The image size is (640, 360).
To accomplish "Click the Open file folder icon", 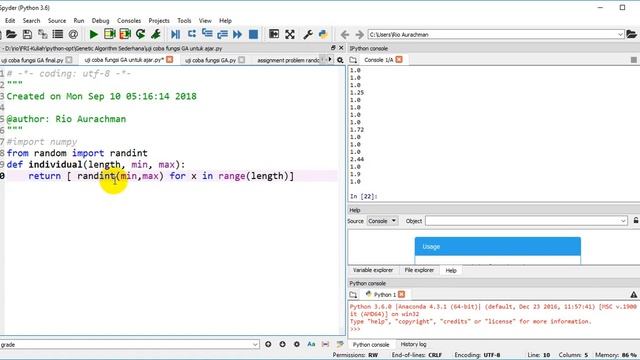I will 11,34.
